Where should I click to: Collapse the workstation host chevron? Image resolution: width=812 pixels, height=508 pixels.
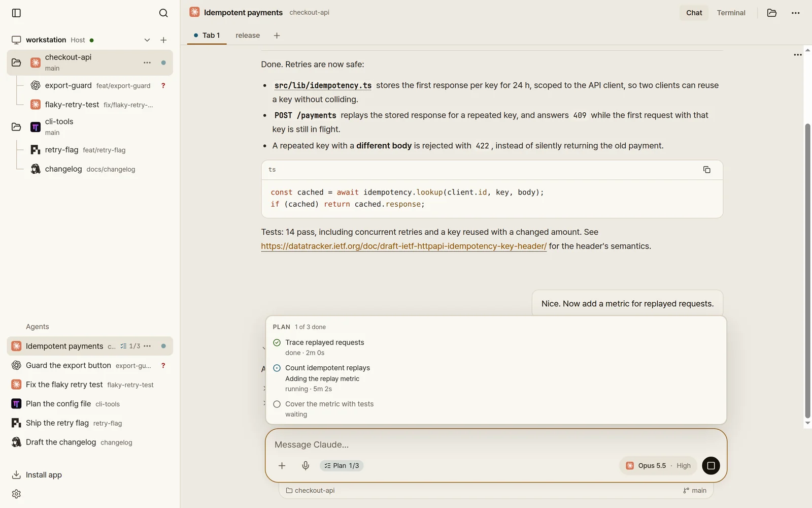point(147,40)
